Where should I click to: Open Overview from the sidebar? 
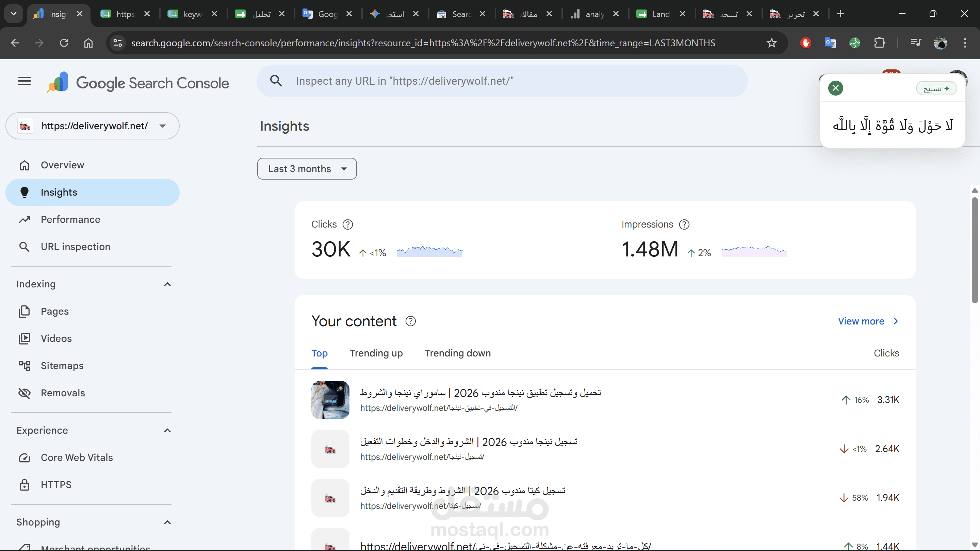(93, 165)
